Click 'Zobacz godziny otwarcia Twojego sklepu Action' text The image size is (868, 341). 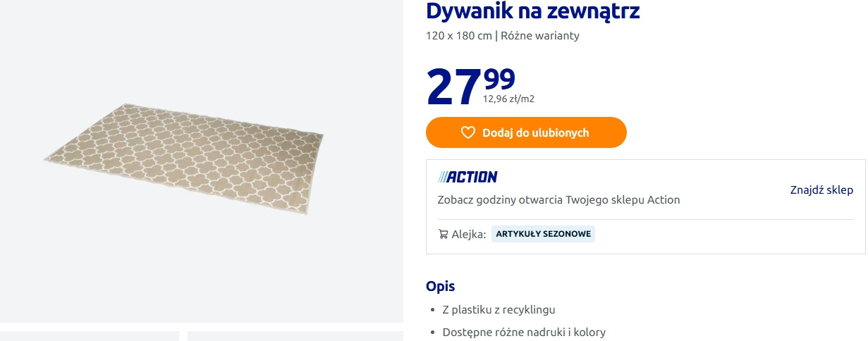click(x=558, y=200)
